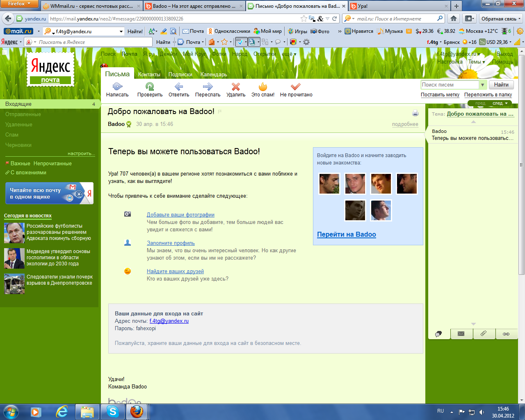Filter letters by Непрочитанные

52,163
